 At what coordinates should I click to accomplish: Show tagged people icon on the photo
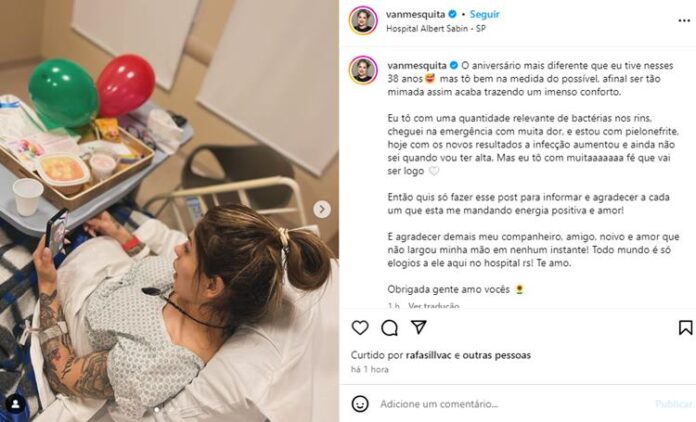click(16, 404)
